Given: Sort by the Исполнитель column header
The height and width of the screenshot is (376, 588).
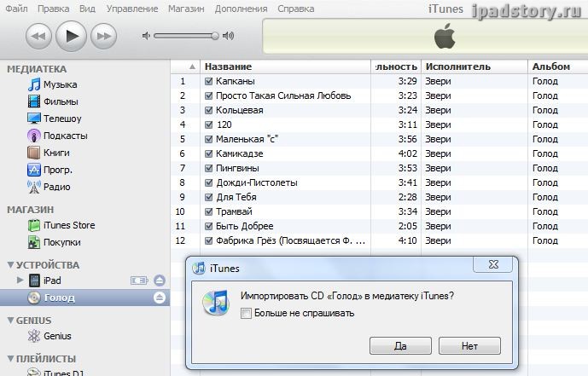Looking at the screenshot, I should 474,67.
